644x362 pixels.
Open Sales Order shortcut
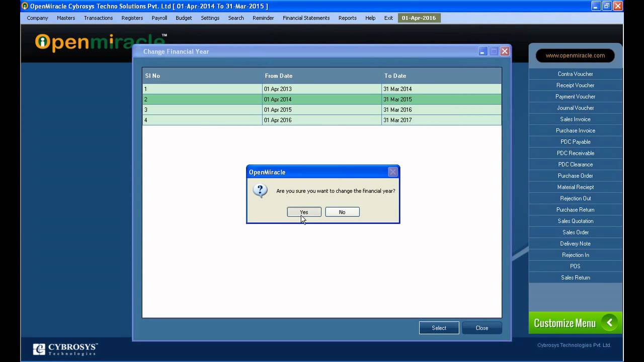click(575, 232)
